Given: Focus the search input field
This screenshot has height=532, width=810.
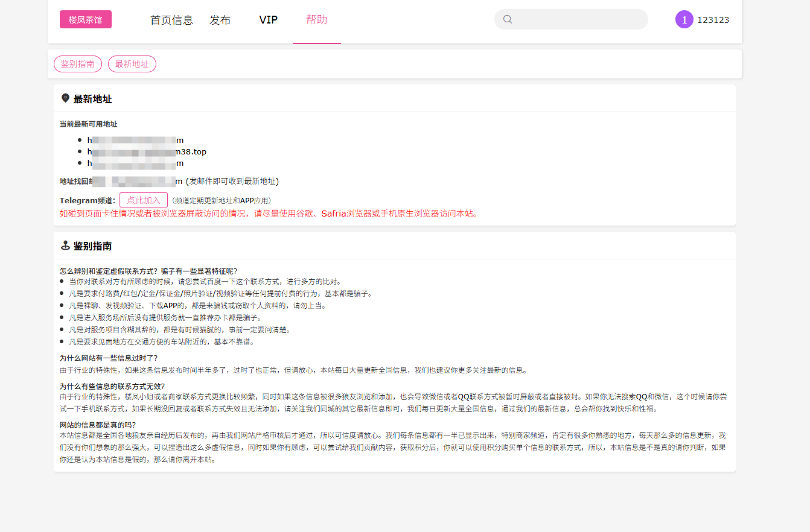Looking at the screenshot, I should pos(579,19).
